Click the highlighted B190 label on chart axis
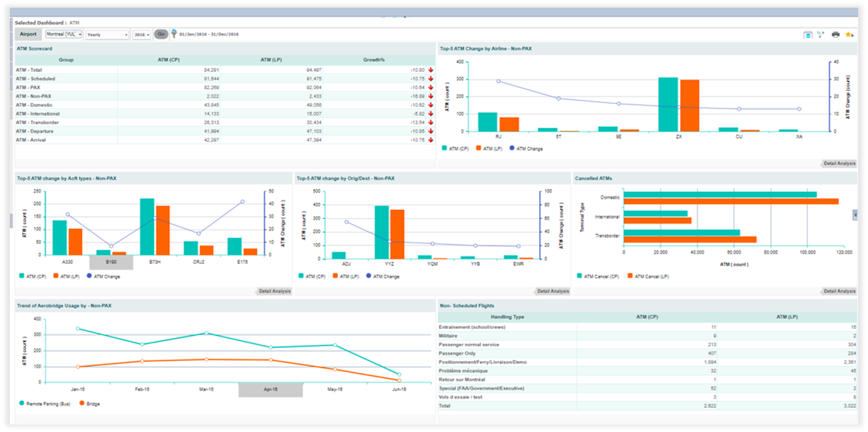This screenshot has width=868, height=432. 111,261
